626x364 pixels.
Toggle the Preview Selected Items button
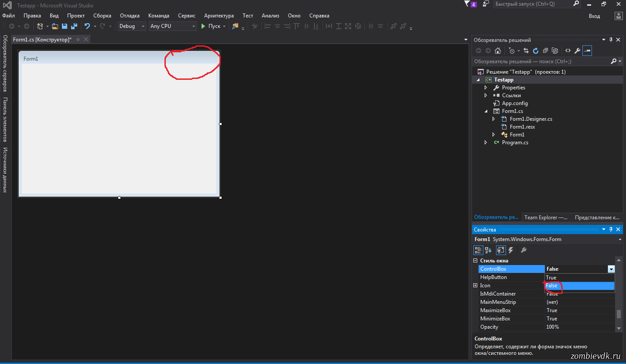point(587,51)
